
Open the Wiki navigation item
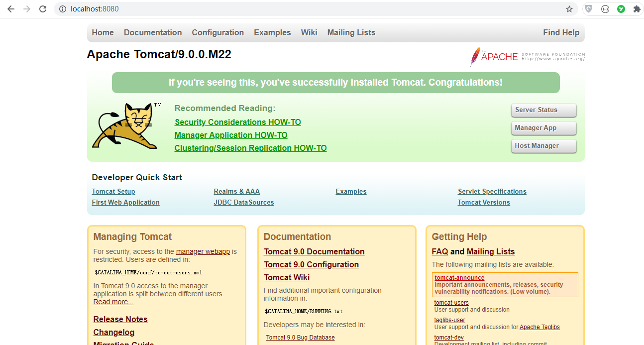tap(309, 32)
